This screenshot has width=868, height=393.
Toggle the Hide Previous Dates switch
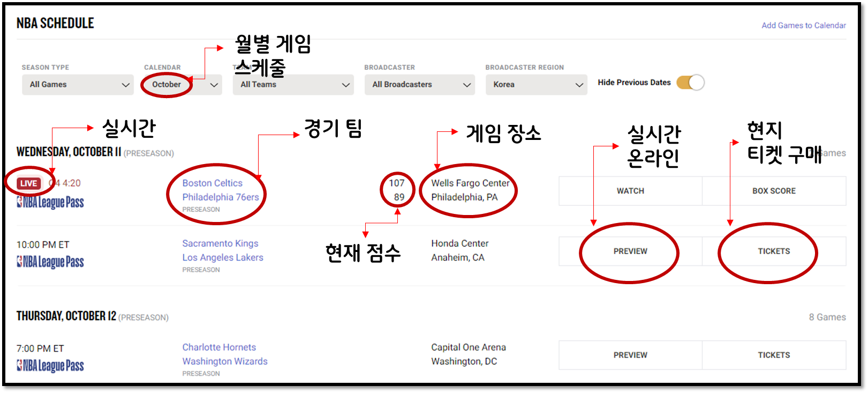pos(690,83)
